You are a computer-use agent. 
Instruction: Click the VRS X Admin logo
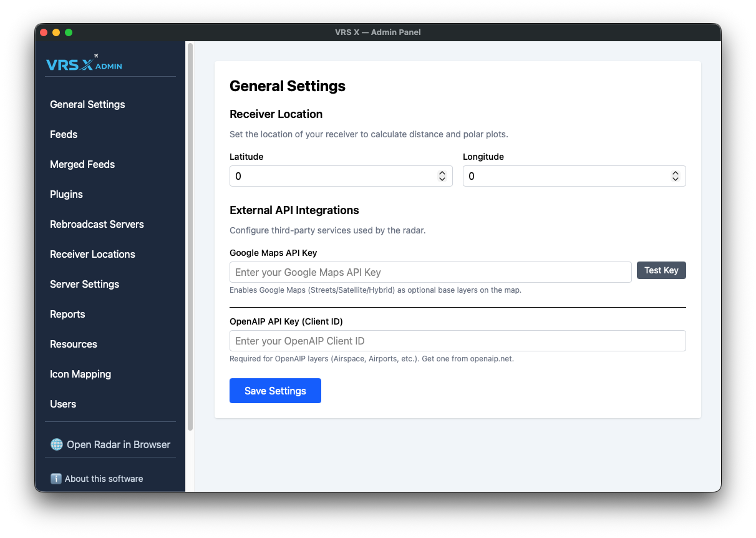coord(84,64)
